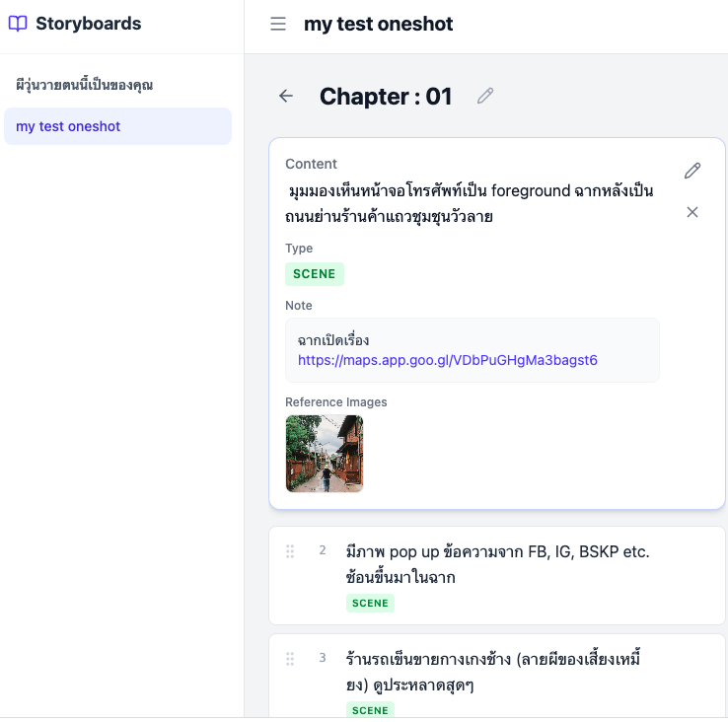Click the Storyboards title text

88,24
